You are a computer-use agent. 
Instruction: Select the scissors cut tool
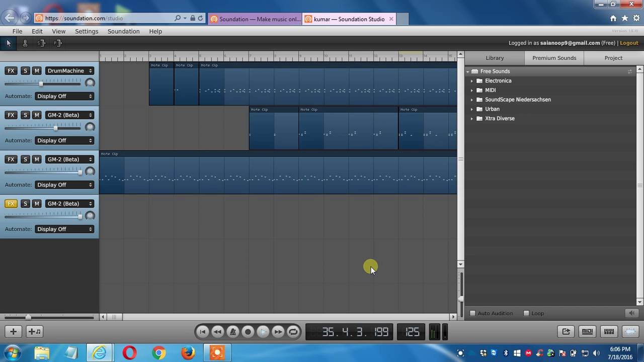click(25, 43)
